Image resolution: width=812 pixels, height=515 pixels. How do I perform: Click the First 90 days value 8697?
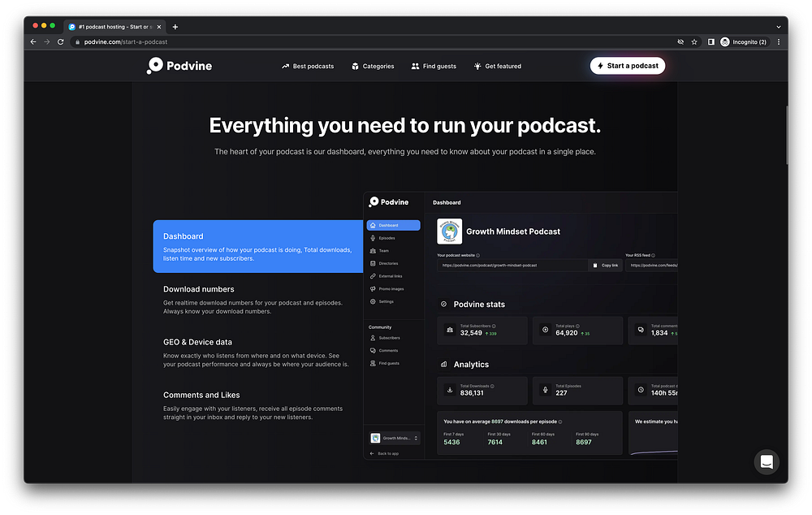point(584,443)
